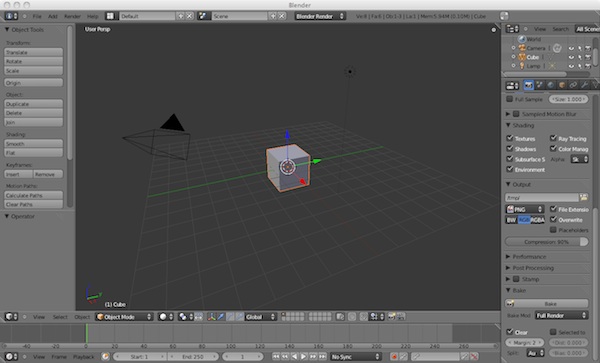Viewport: 600px width, 363px height.
Task: Click the output folder browse icon
Action: click(584, 197)
